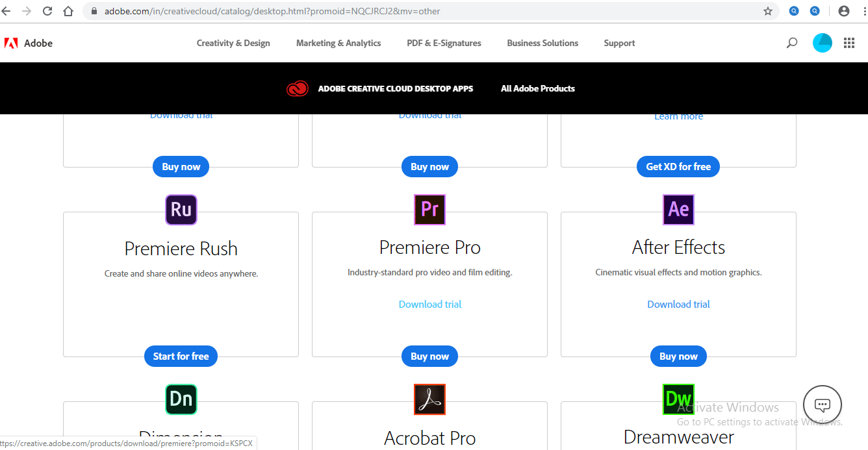
Task: Reload the page in browser
Action: [47, 11]
